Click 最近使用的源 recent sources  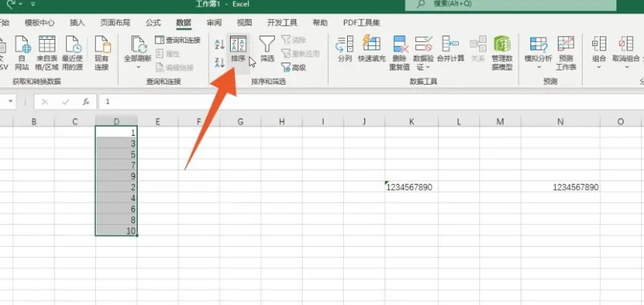(72, 53)
